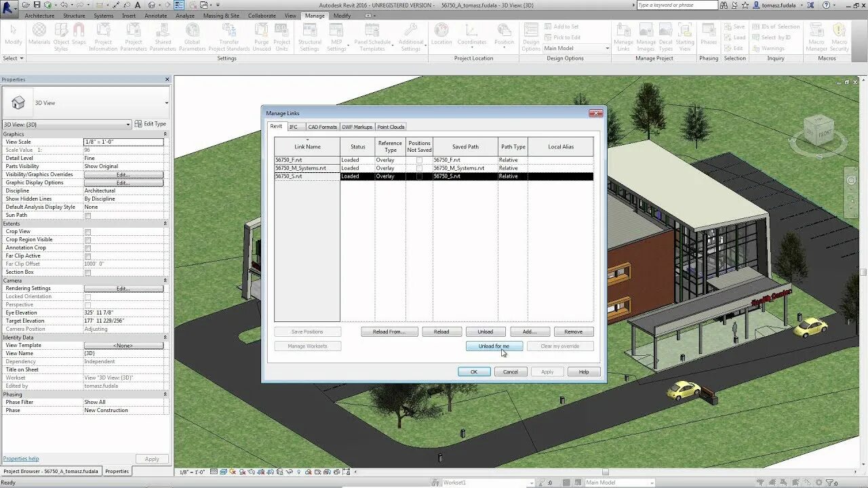This screenshot has width=868, height=488.
Task: Click the Reload From... button
Action: (389, 332)
